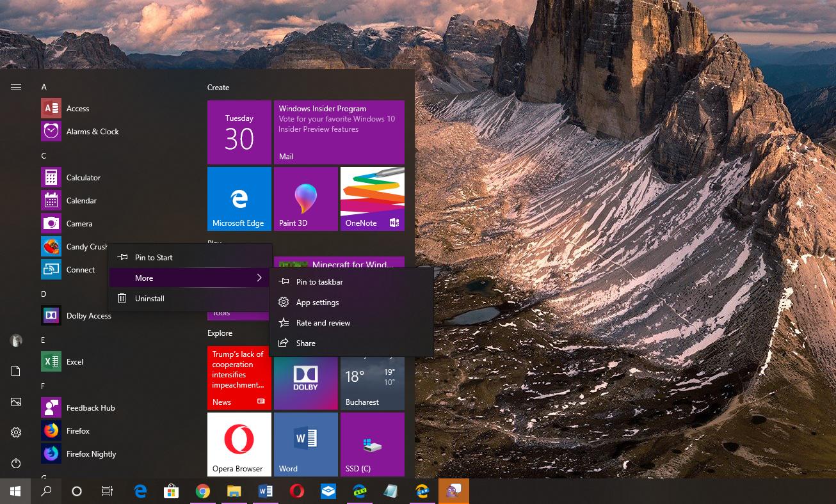The width and height of the screenshot is (836, 504).
Task: Open the News tile about impeachment
Action: click(239, 378)
